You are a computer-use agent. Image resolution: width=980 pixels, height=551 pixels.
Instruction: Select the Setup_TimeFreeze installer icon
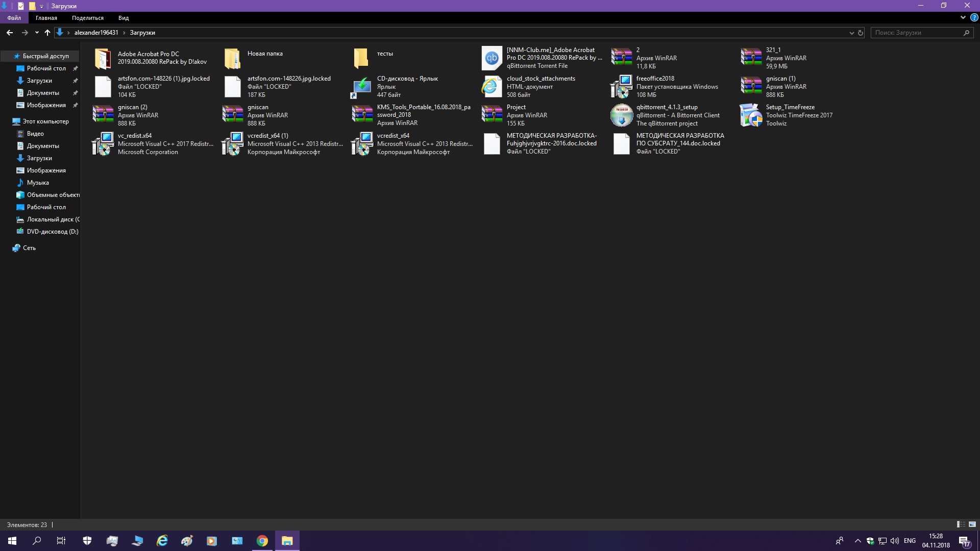tap(750, 115)
